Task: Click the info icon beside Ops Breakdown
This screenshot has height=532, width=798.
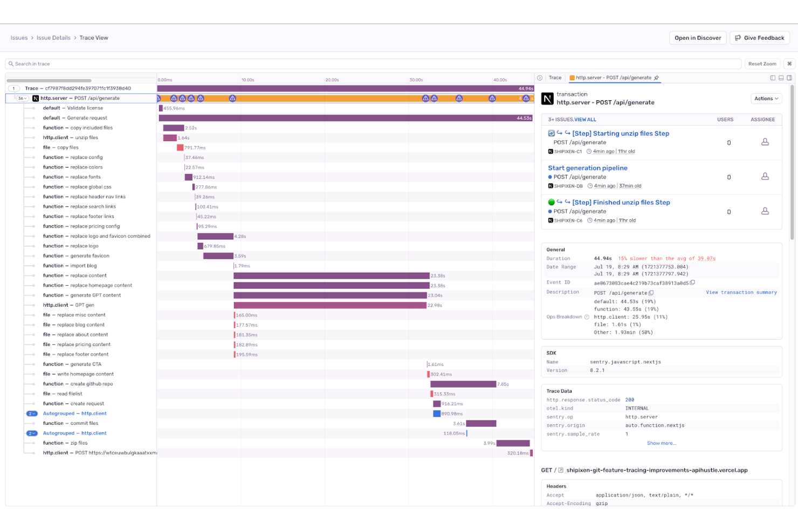Action: (588, 317)
